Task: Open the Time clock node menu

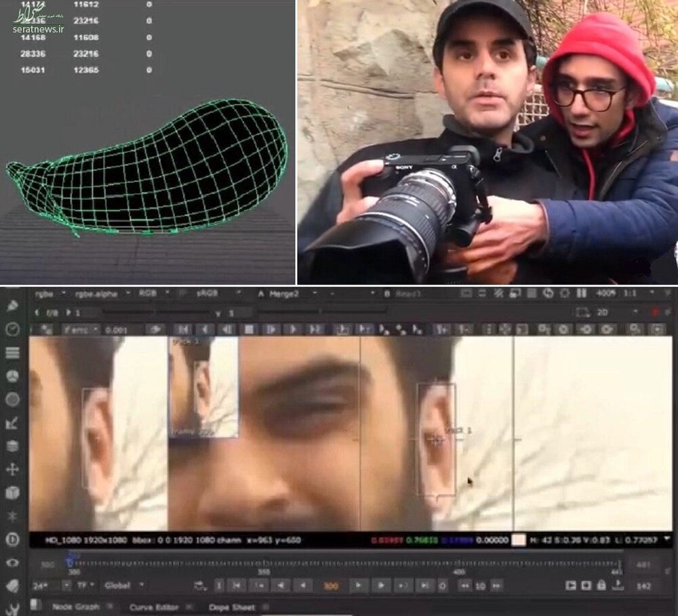Action: pos(12,329)
